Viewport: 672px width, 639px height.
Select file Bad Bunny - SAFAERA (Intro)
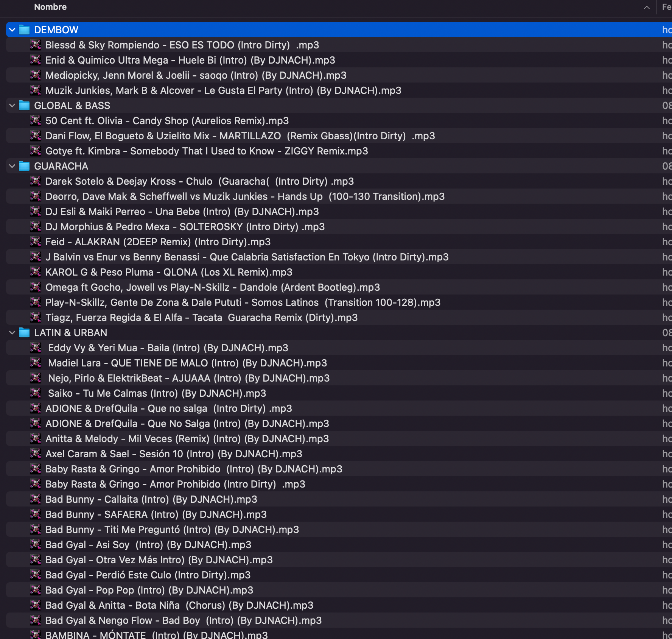click(x=156, y=514)
